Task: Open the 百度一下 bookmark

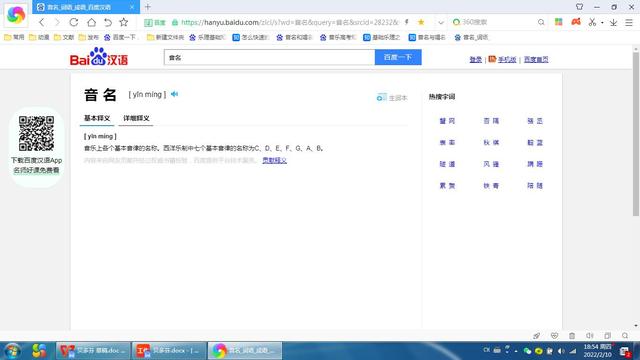Action: click(x=121, y=37)
